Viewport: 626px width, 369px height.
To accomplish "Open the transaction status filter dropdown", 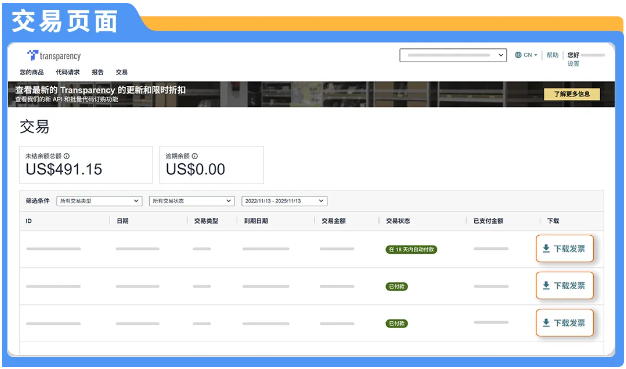I will (192, 201).
